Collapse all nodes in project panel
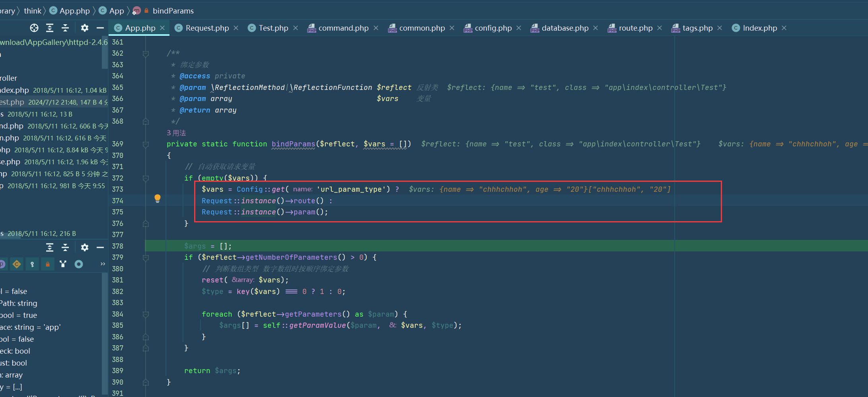 click(x=65, y=28)
